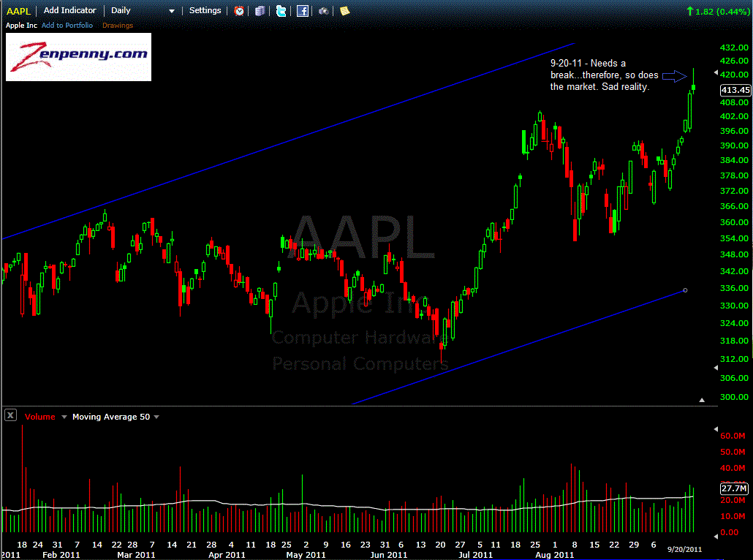Click the 300.00 price axis label

734,397
